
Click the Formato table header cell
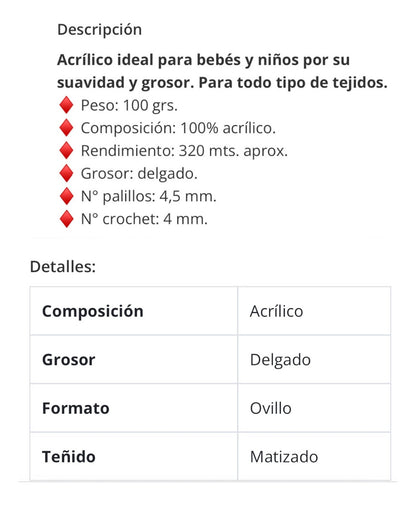pyautogui.click(x=134, y=408)
